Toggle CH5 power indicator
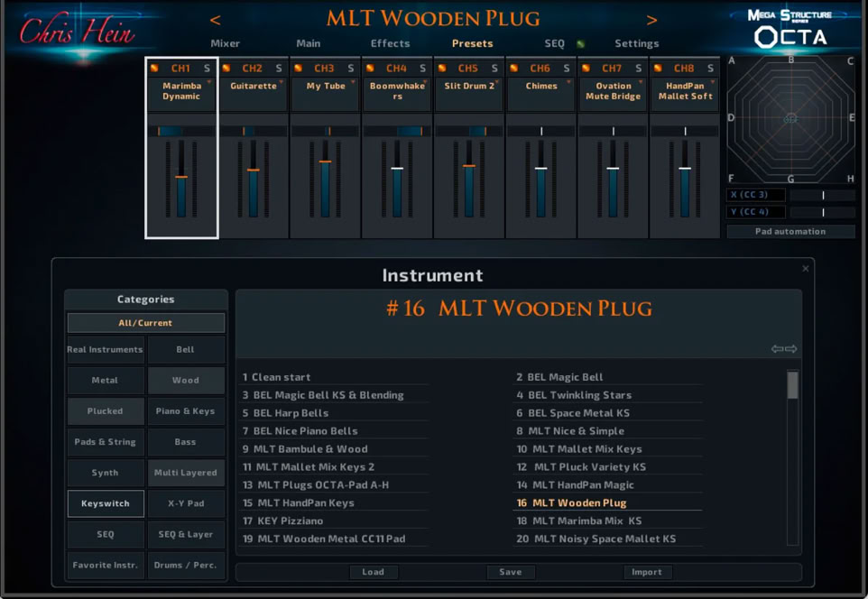Viewport: 868px width, 599px height. pyautogui.click(x=442, y=68)
